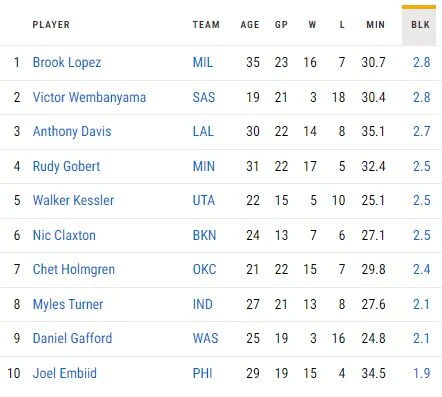This screenshot has height=397, width=442.
Task: Click the Chet Holmgren link
Action: 74,269
